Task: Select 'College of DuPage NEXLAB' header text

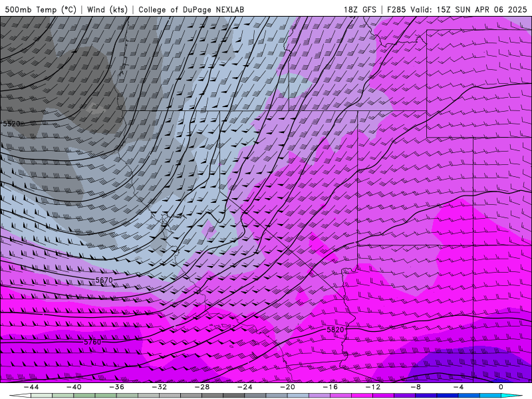Action: [x=191, y=9]
